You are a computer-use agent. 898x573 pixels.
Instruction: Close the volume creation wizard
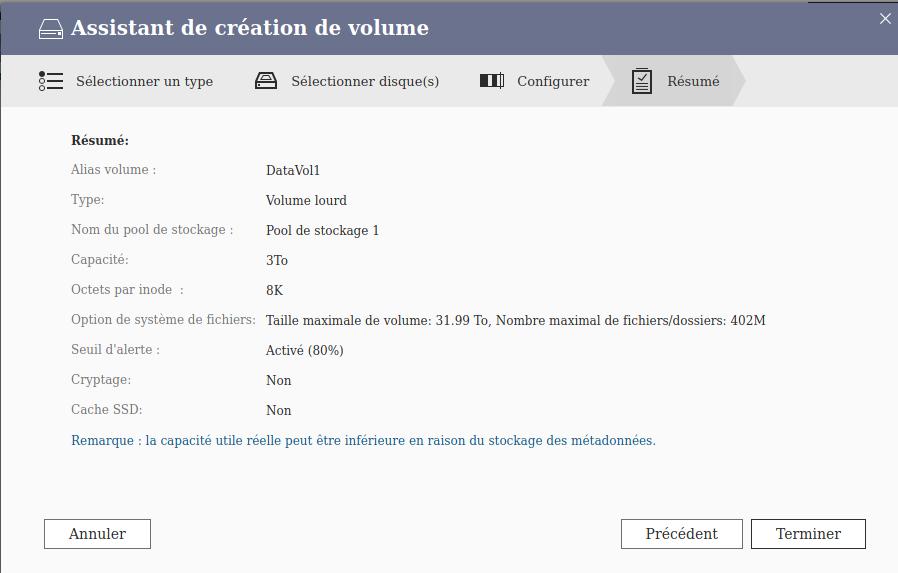884,19
